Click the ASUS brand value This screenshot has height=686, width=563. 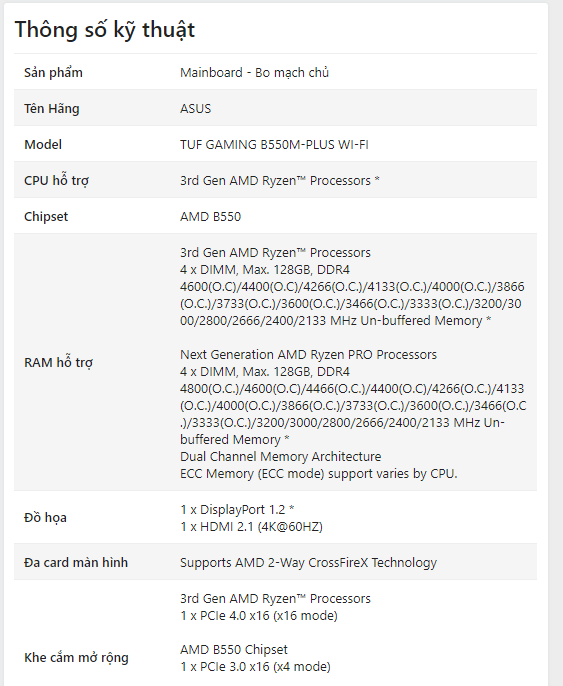coord(196,108)
